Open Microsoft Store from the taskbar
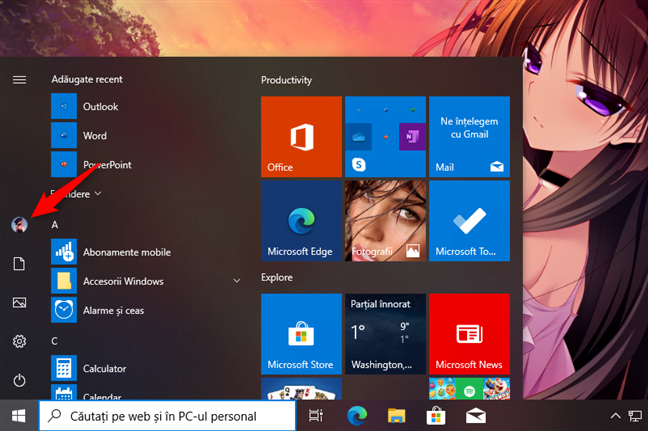This screenshot has width=648, height=431. pyautogui.click(x=436, y=416)
